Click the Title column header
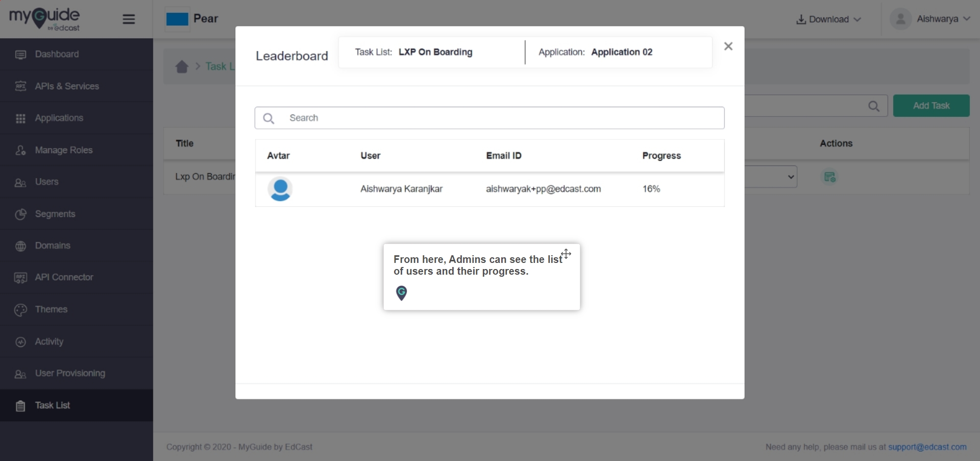 [185, 143]
